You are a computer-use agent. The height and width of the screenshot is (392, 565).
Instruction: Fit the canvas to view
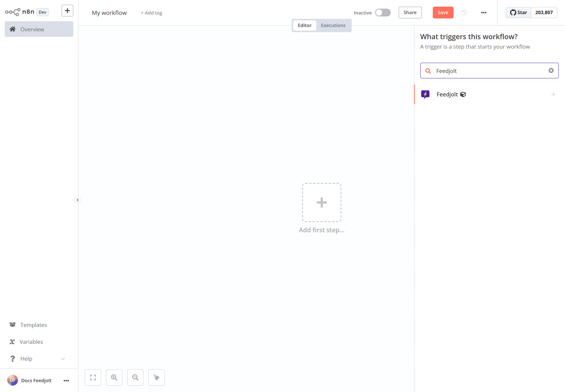click(x=93, y=377)
